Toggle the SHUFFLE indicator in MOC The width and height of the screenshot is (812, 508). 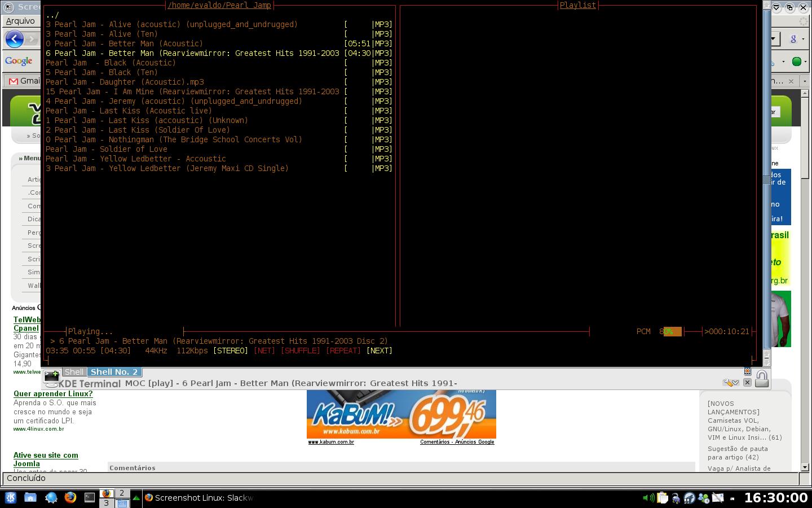(x=301, y=351)
